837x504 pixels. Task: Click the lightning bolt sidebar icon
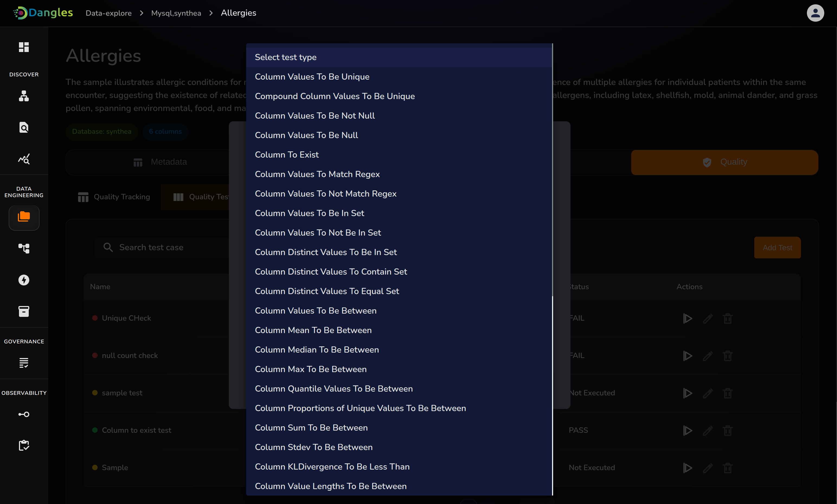pos(24,280)
